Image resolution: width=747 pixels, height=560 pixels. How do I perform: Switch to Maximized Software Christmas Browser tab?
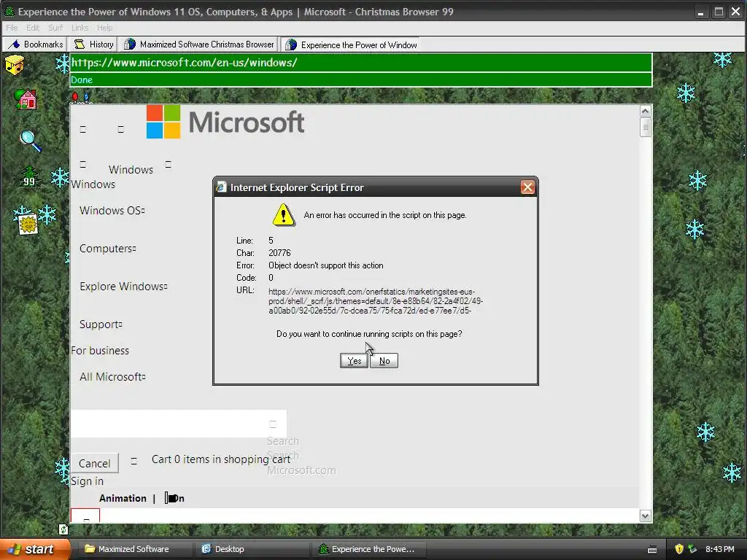198,44
